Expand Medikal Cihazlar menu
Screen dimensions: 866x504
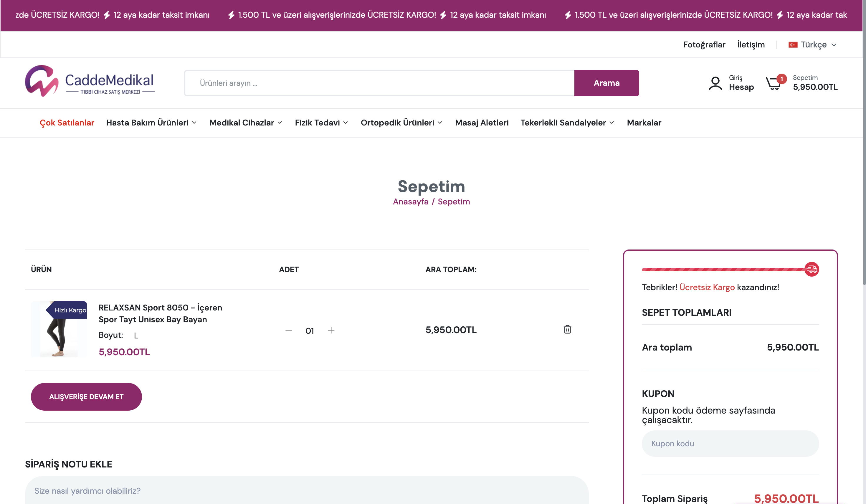coord(246,123)
